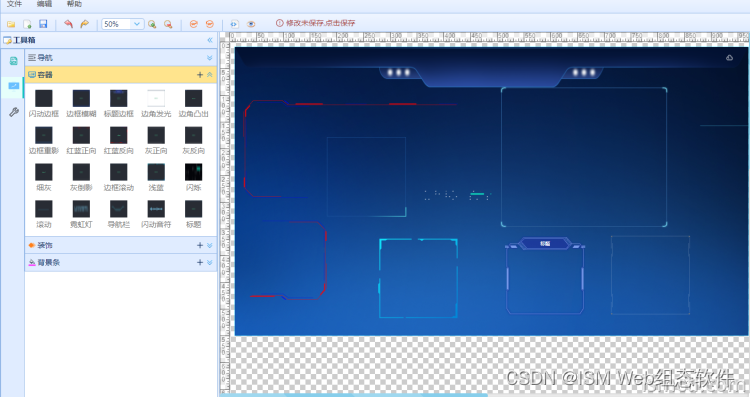Select the 浅蓝 container item
Viewport: 750px width, 397px height.
pos(156,177)
